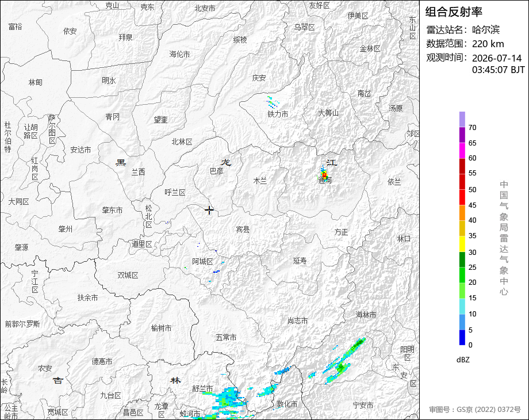
Task: Select the yellow 30 dBZ legend color
Action: tap(462, 244)
